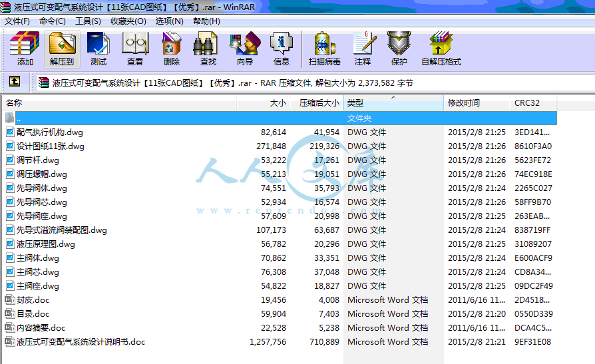Click the 解压到 (Extract To) toolbar icon

(x=62, y=43)
